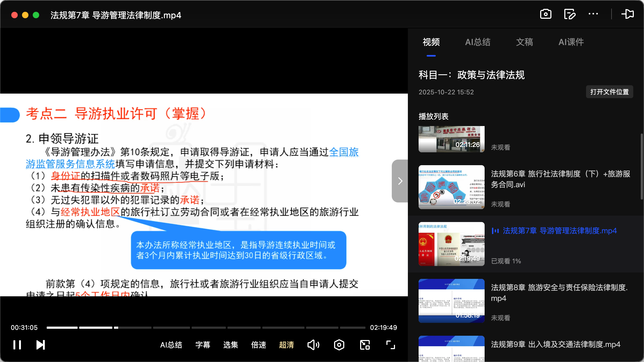Open the notes editing icon in title bar
Image resolution: width=644 pixels, height=362 pixels.
(x=570, y=14)
